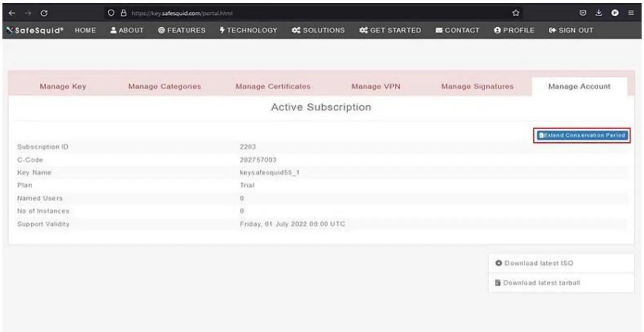
Task: Click the SafeSquid logo
Action: [35, 30]
